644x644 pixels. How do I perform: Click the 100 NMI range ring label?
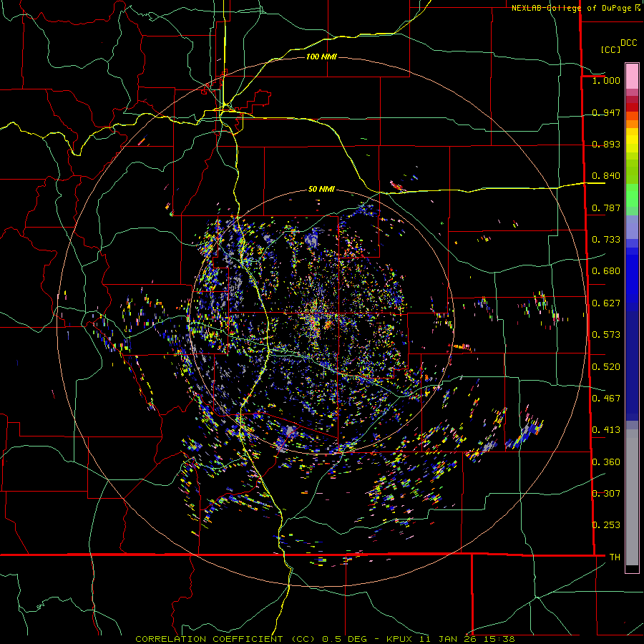click(x=321, y=57)
